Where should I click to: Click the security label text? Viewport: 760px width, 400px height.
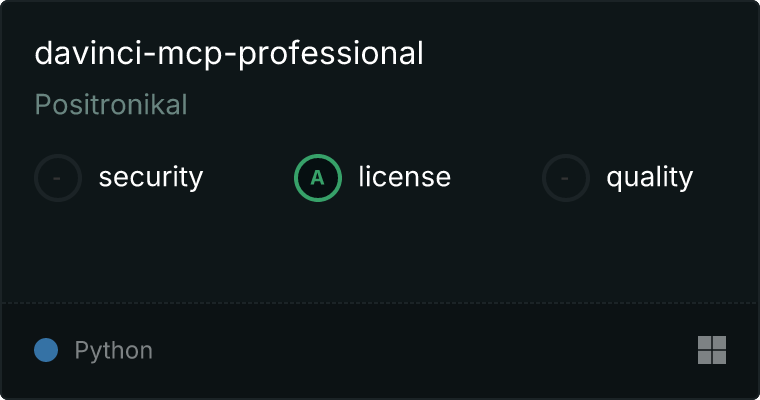pyautogui.click(x=151, y=177)
